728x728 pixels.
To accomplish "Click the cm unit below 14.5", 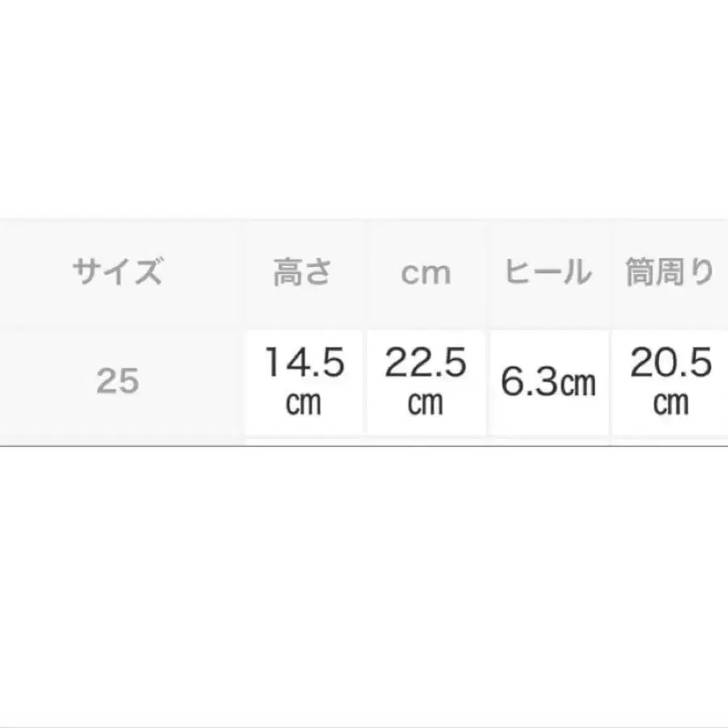I will (x=303, y=403).
